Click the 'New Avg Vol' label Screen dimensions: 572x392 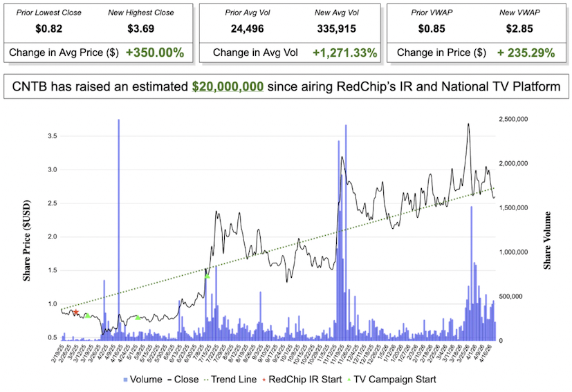click(x=336, y=12)
